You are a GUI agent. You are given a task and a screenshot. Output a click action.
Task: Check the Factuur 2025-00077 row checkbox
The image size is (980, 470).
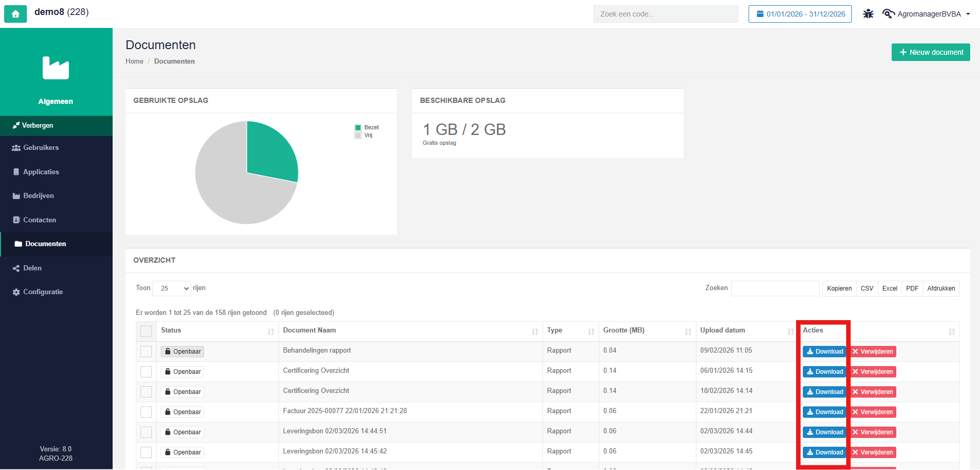tap(146, 412)
